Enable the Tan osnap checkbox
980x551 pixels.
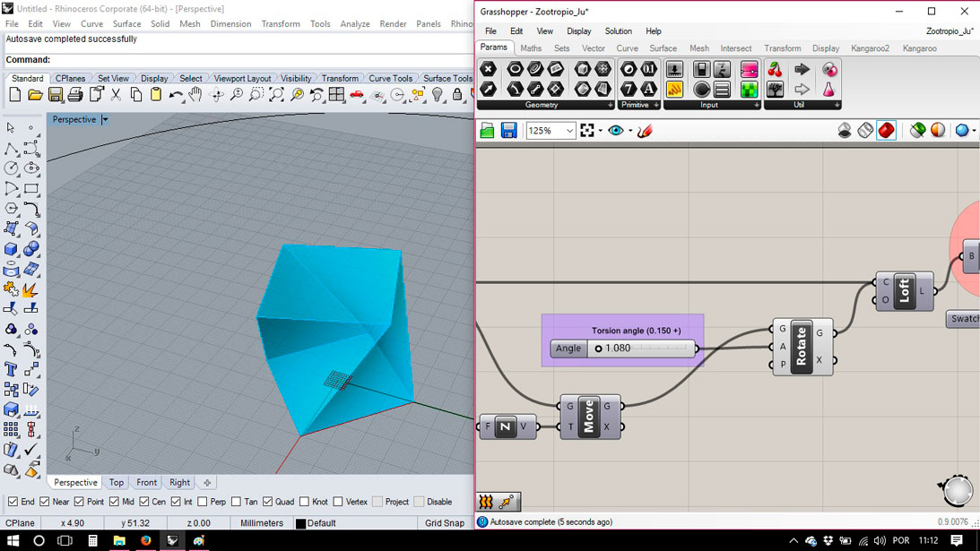click(236, 502)
